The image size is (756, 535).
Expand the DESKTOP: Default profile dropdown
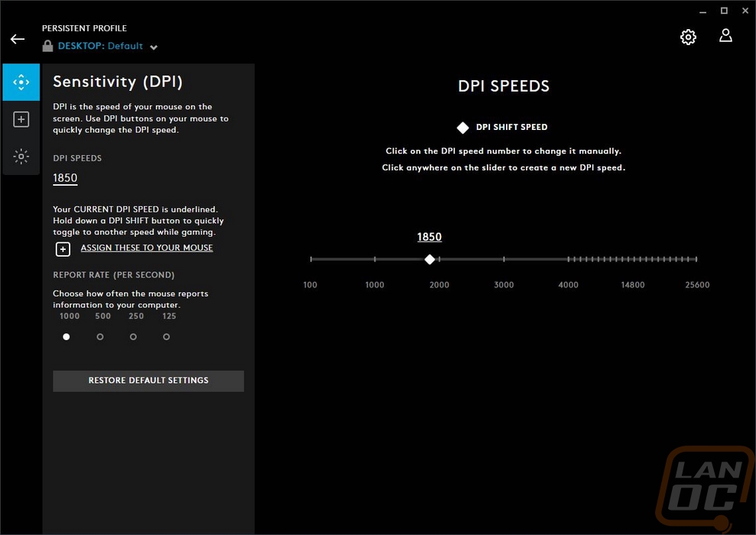tap(154, 47)
